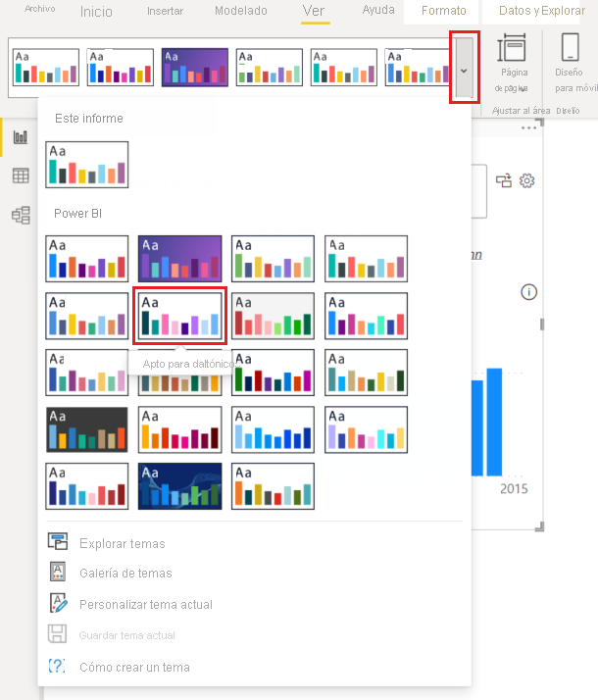The width and height of the screenshot is (598, 700).
Task: Click the Personalizar tema actual pencil icon
Action: [x=59, y=603]
